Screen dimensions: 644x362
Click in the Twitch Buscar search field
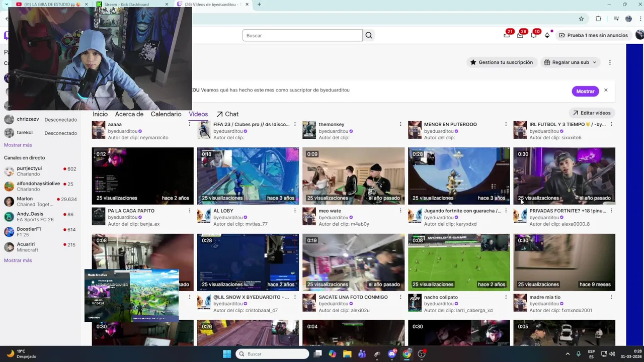(302, 35)
